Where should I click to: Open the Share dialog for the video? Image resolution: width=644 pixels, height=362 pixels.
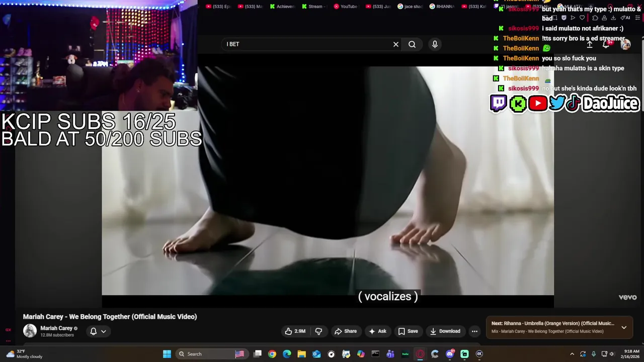(346, 331)
